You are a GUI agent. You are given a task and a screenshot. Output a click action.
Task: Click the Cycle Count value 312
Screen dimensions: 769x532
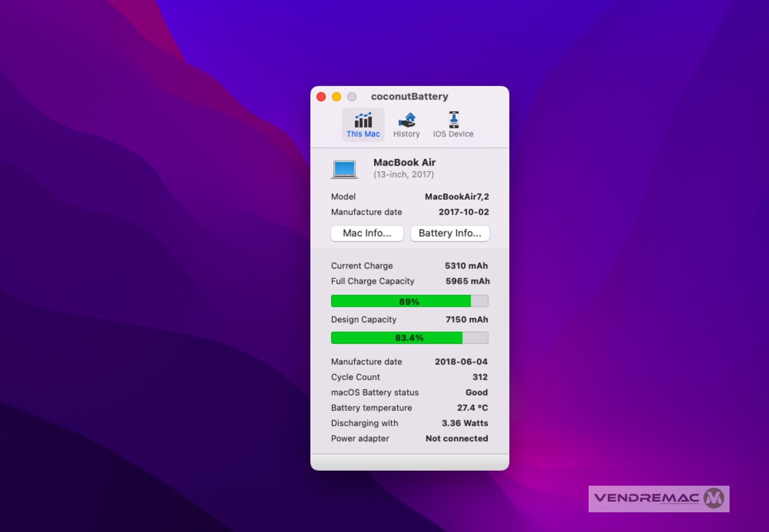pyautogui.click(x=480, y=377)
